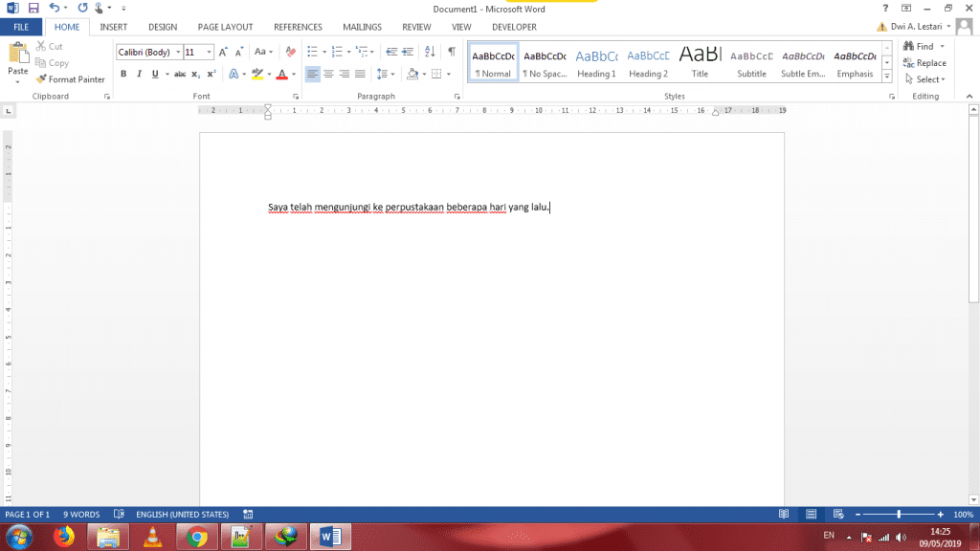Click the zoom slider in status bar
Viewport: 980px width, 551px height.
[x=899, y=515]
